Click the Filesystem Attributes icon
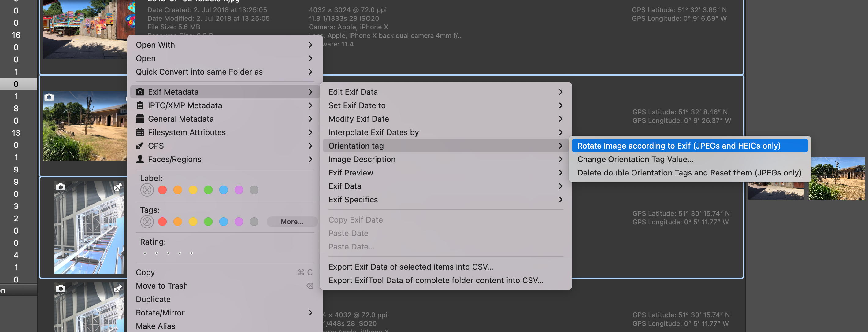This screenshot has height=332, width=868. tap(139, 132)
